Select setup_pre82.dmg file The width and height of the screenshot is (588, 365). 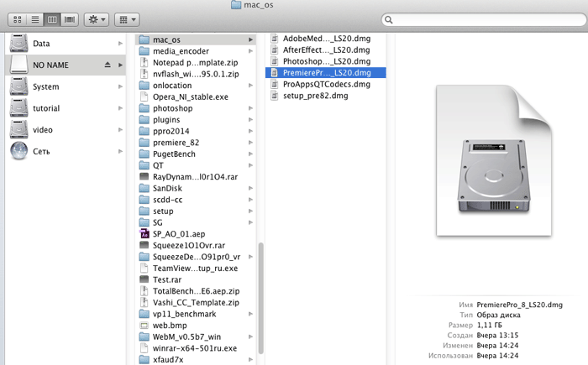(326, 96)
